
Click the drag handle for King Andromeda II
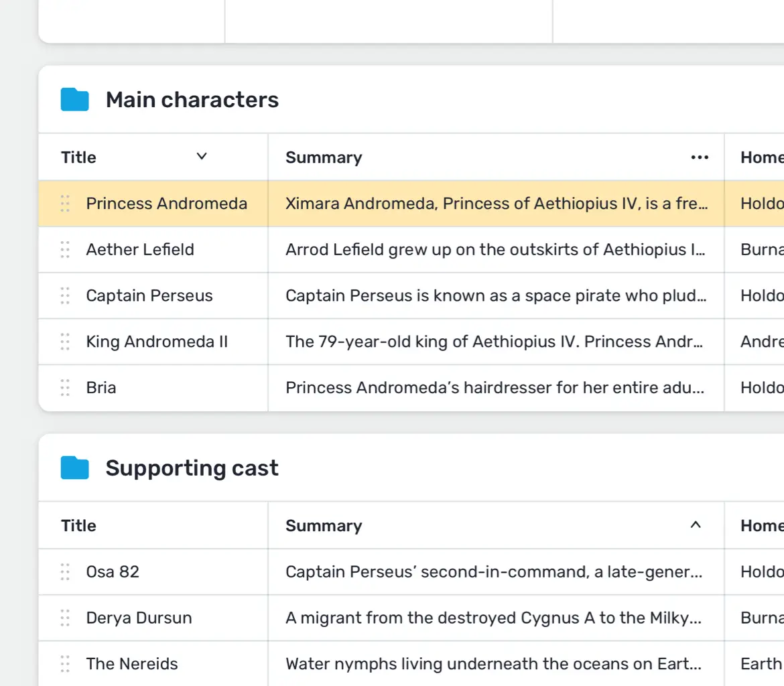click(65, 342)
